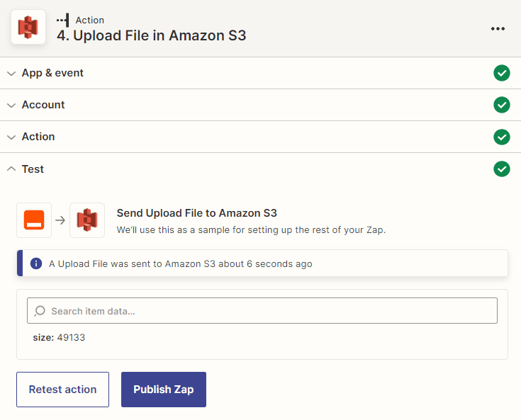
Task: Click the App & event green checkmark
Action: pos(502,73)
